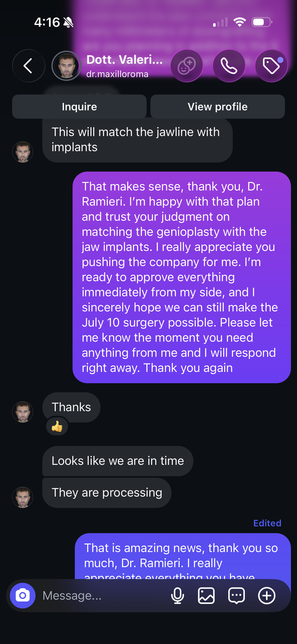Select the 'Thanks' message bubble
Viewport: 297px width, 644px height.
[x=71, y=407]
